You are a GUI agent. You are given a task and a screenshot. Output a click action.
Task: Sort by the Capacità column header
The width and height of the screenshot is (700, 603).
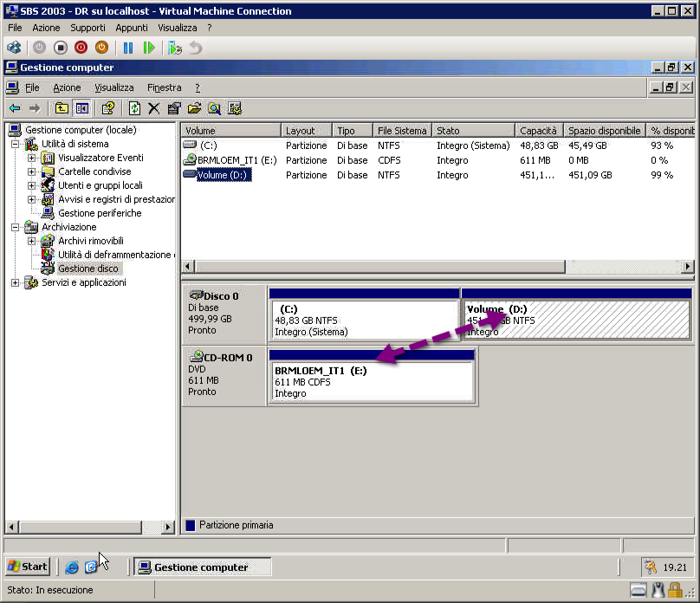[x=538, y=130]
